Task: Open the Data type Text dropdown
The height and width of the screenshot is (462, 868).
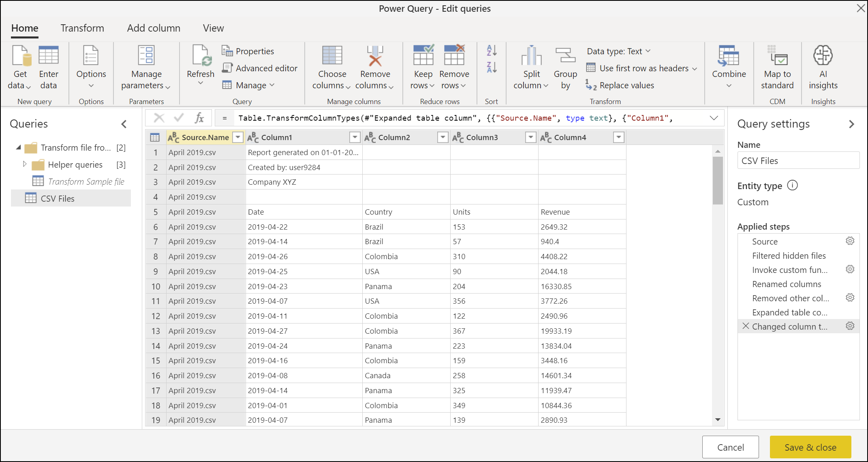Action: (617, 51)
